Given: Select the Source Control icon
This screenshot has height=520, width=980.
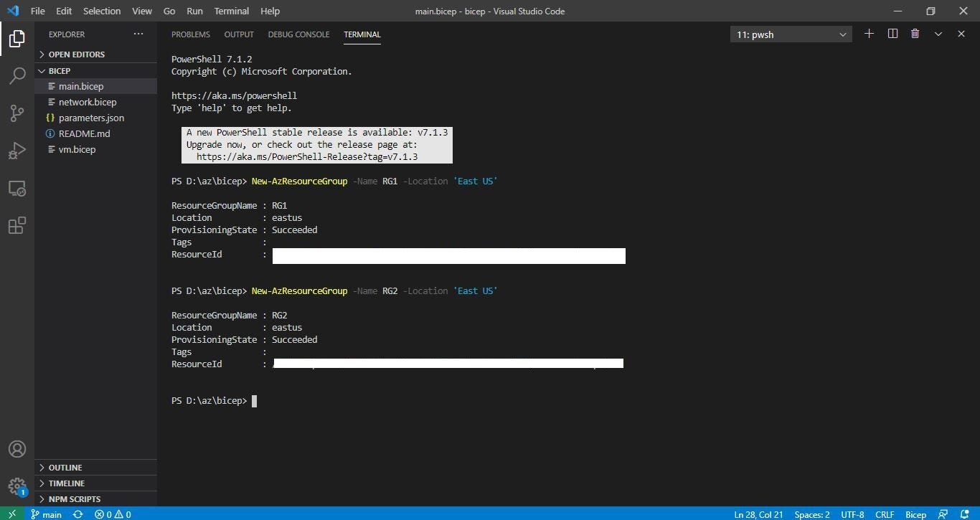Looking at the screenshot, I should click(x=17, y=113).
